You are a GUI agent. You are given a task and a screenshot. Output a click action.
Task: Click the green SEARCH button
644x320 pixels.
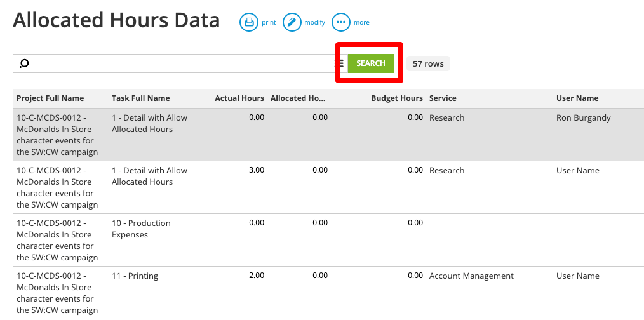[x=371, y=63]
